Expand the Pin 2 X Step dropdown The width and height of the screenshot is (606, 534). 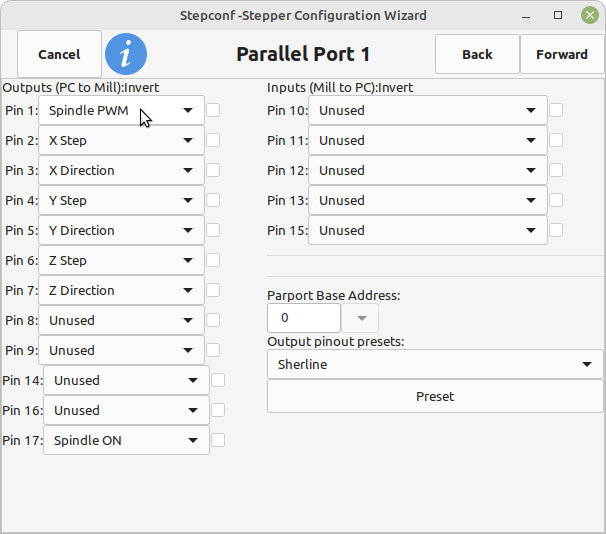coord(121,140)
